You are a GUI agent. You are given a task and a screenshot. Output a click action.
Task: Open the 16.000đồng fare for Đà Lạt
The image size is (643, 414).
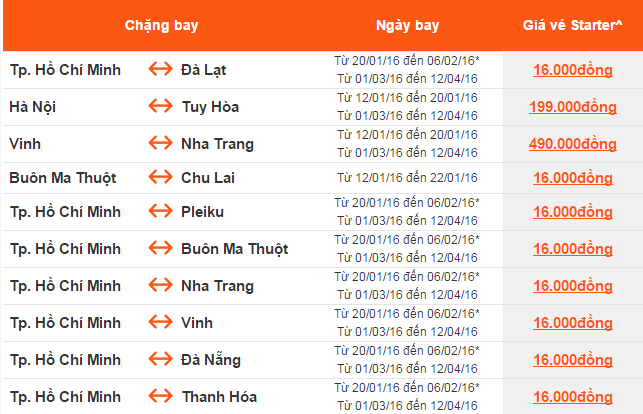tap(572, 70)
